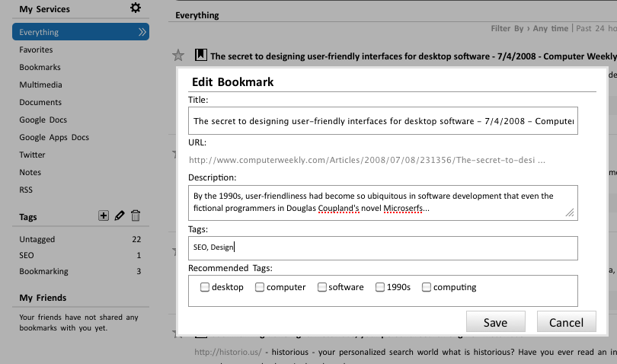This screenshot has width=617, height=364.
Task: Click the Description resize handle
Action: pos(569,212)
